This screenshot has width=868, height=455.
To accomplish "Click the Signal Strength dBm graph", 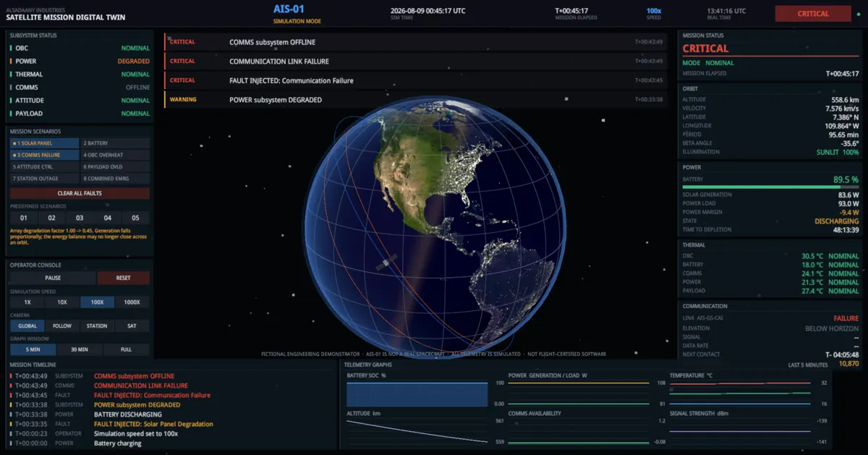I will click(x=740, y=432).
